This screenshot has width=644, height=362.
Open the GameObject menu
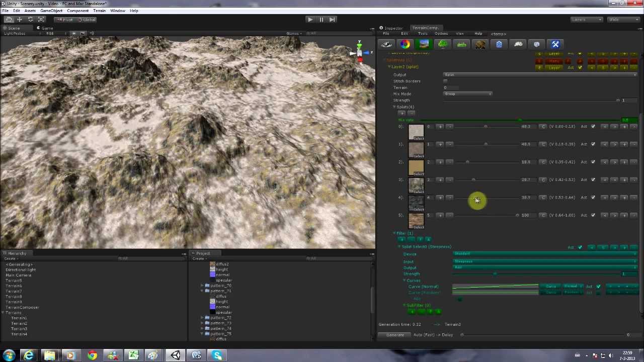click(51, 11)
